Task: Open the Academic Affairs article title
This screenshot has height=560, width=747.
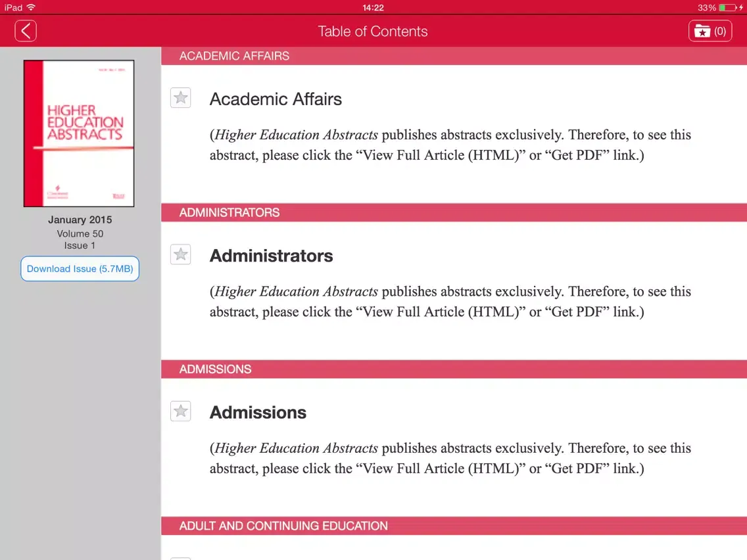Action: pos(276,99)
